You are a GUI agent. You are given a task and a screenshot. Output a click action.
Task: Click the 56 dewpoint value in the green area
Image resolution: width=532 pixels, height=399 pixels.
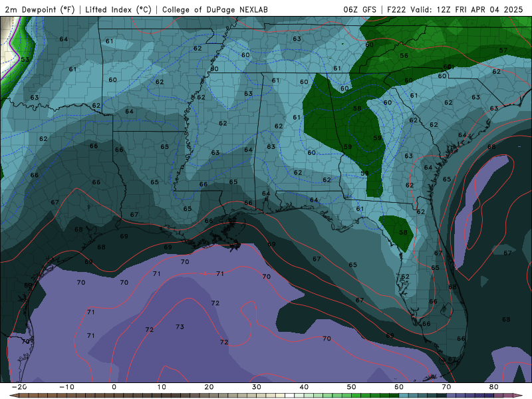(x=404, y=55)
